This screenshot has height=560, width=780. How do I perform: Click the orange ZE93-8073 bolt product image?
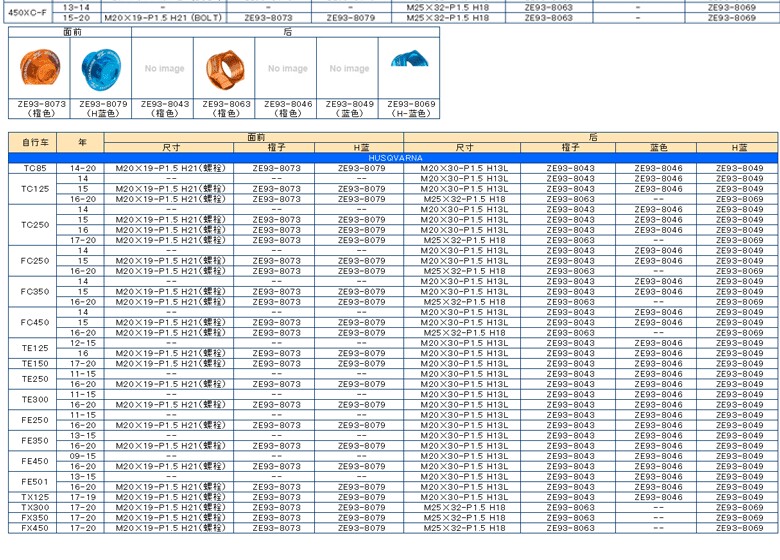pos(40,68)
